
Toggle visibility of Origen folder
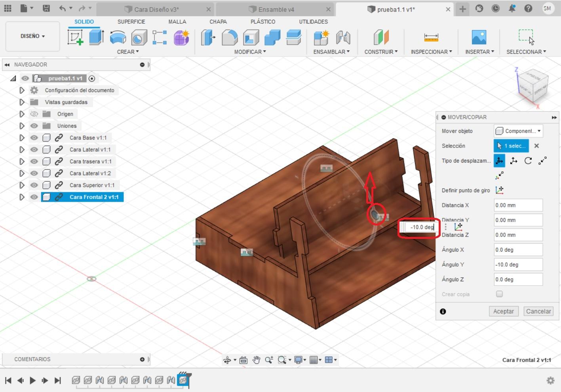click(x=34, y=114)
